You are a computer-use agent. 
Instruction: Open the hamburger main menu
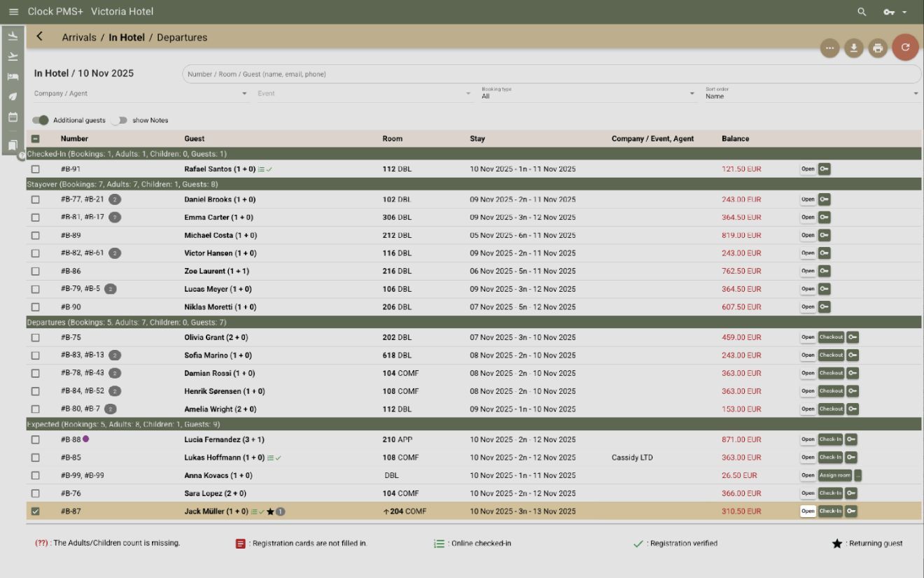tap(13, 12)
